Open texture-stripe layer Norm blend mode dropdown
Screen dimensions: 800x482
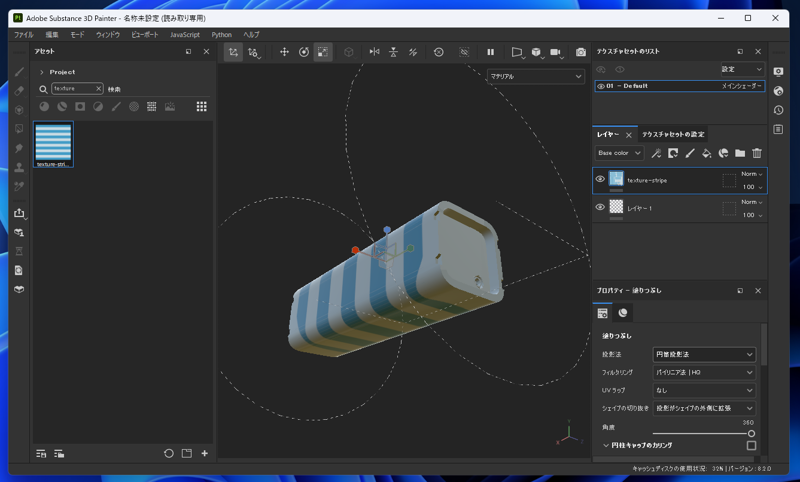tap(752, 174)
